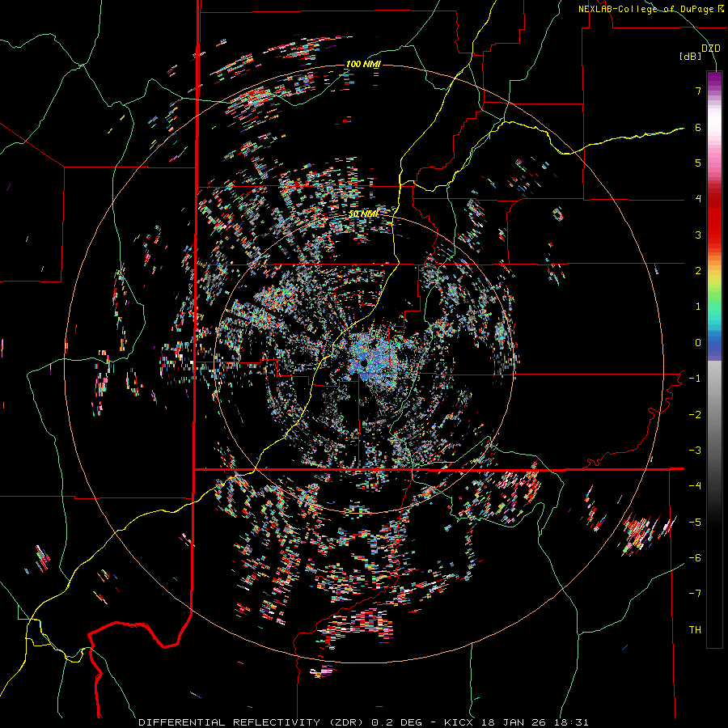This screenshot has height=728, width=728.
Task: Click the KICX station identifier in caption
Action: coord(459,722)
